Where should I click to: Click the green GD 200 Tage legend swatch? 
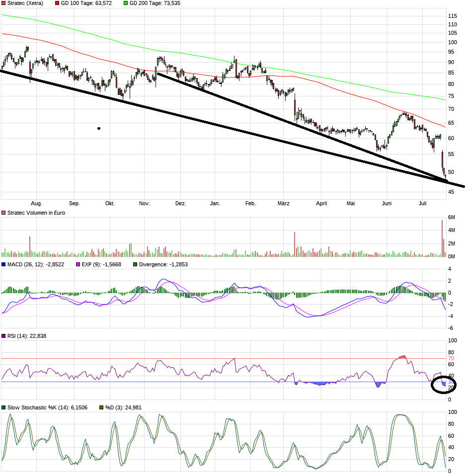[x=126, y=3]
